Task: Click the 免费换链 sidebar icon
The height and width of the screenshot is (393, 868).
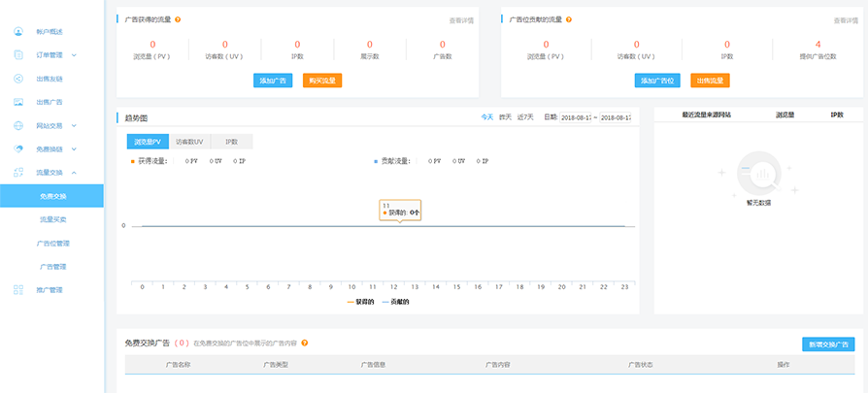Action: point(17,148)
